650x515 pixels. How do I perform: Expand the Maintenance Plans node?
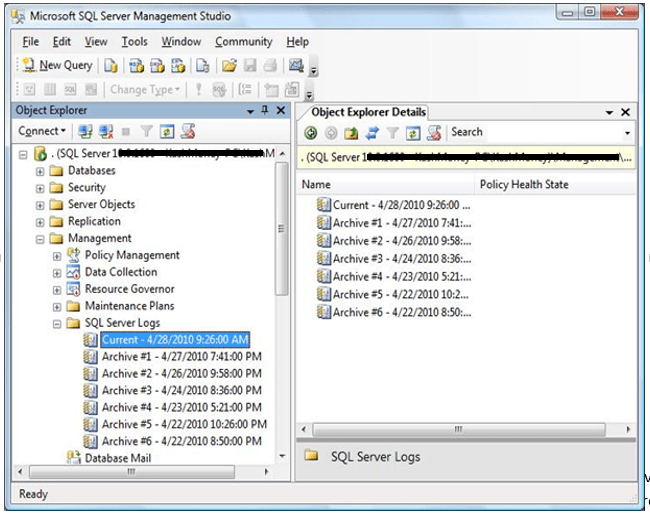pyautogui.click(x=57, y=307)
